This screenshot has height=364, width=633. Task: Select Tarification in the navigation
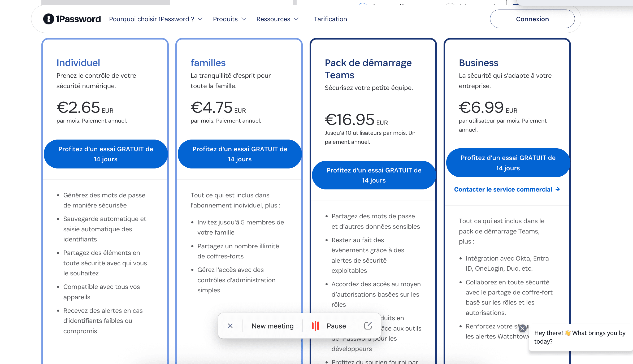[330, 19]
